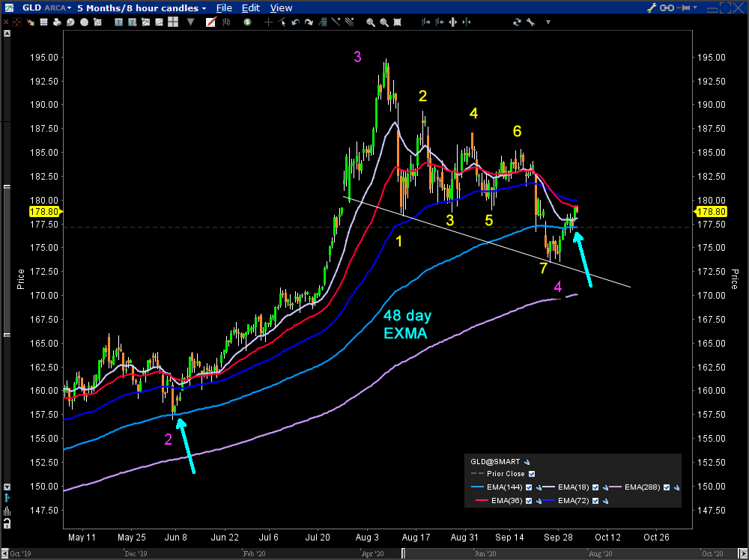Expand the toolbar overflow arrow

[548, 22]
